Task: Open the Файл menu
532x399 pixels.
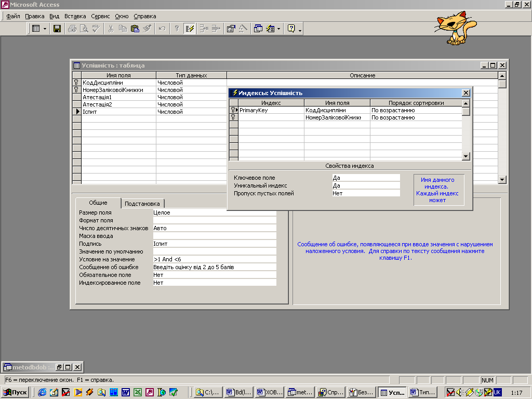Action: point(13,16)
